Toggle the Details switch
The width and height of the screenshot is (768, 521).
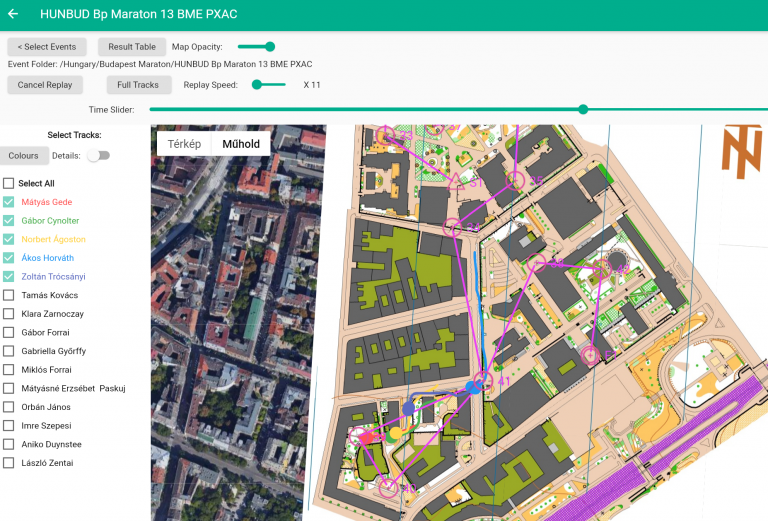[98, 156]
